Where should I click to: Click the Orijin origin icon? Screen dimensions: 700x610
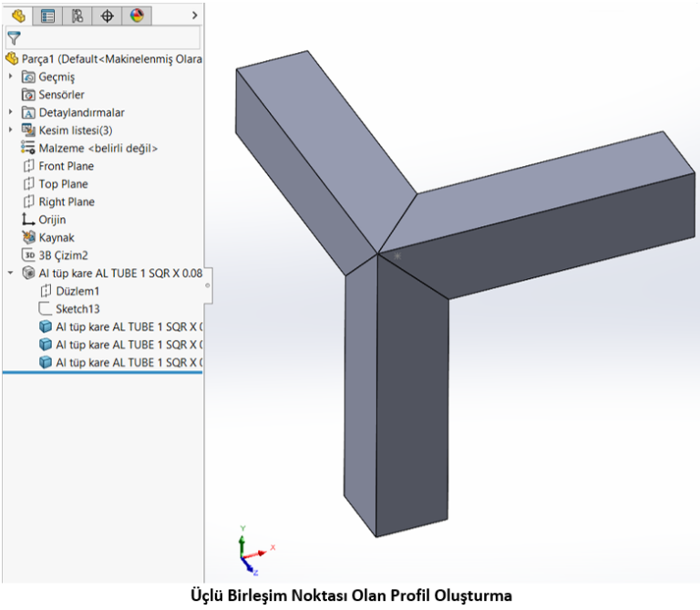28,220
